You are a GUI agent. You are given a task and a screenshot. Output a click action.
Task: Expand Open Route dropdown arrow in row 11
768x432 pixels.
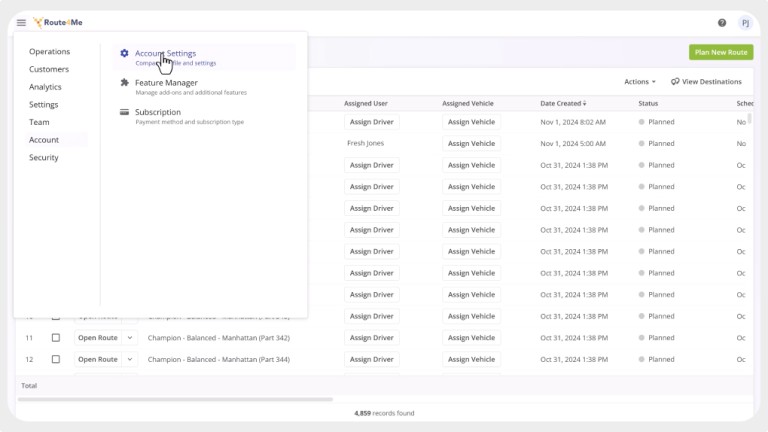coord(130,337)
